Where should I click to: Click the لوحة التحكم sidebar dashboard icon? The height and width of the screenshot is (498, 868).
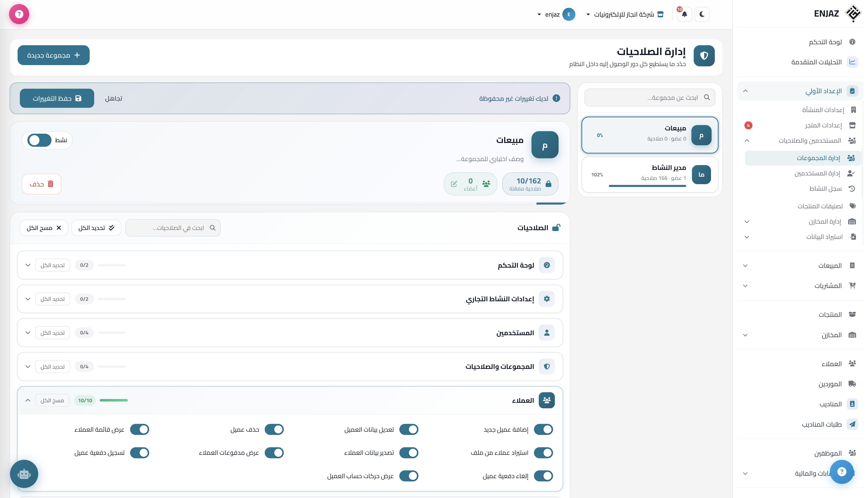pyautogui.click(x=852, y=42)
